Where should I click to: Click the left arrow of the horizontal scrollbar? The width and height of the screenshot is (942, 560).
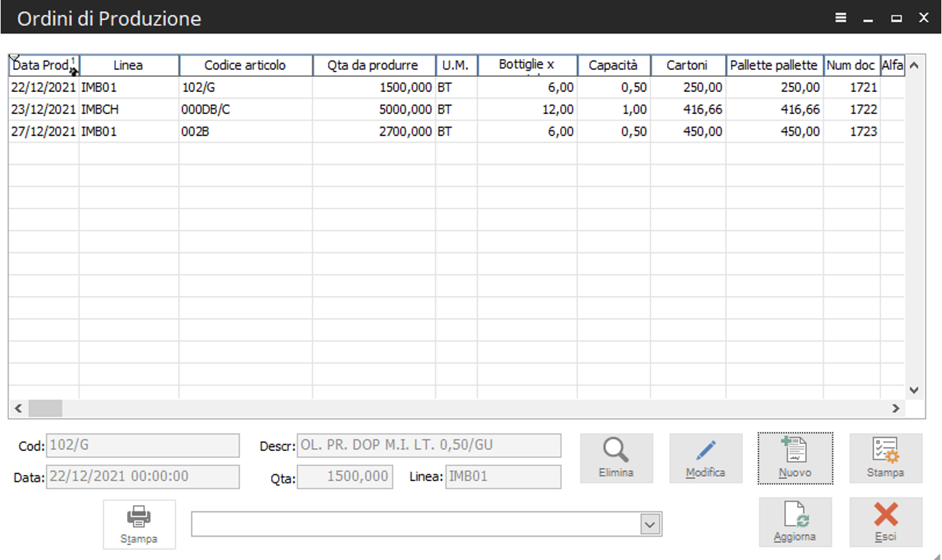18,408
